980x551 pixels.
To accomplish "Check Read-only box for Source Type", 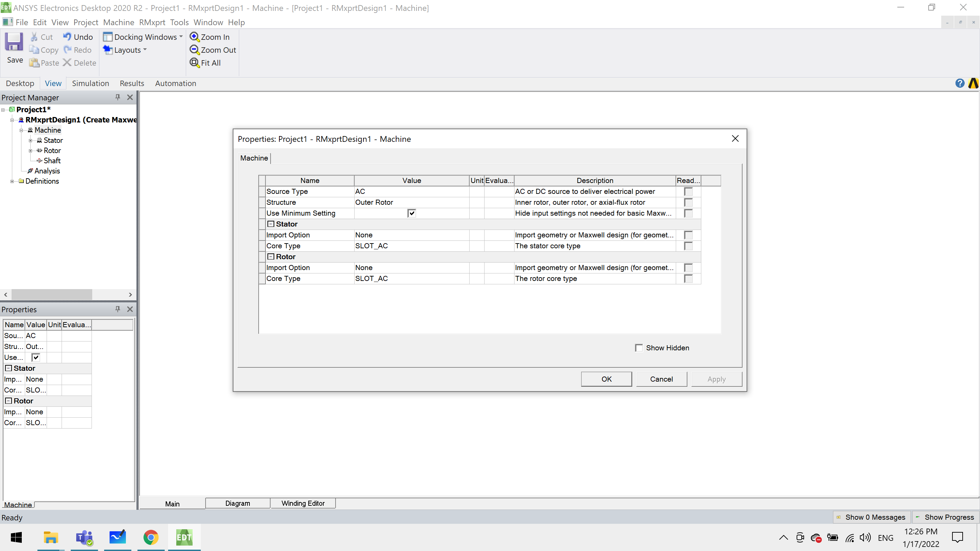I will 688,191.
